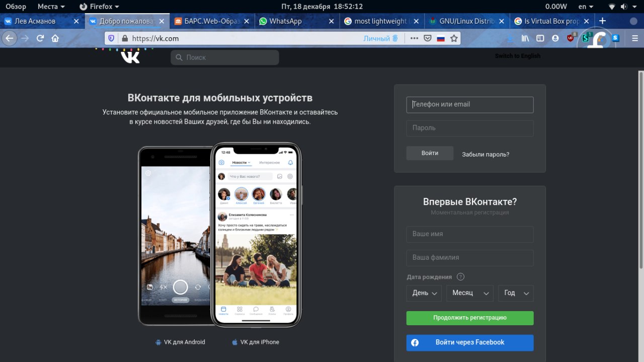Viewport: 644px width, 362px height.
Task: Focus the Телефон или email field
Action: [x=470, y=105]
